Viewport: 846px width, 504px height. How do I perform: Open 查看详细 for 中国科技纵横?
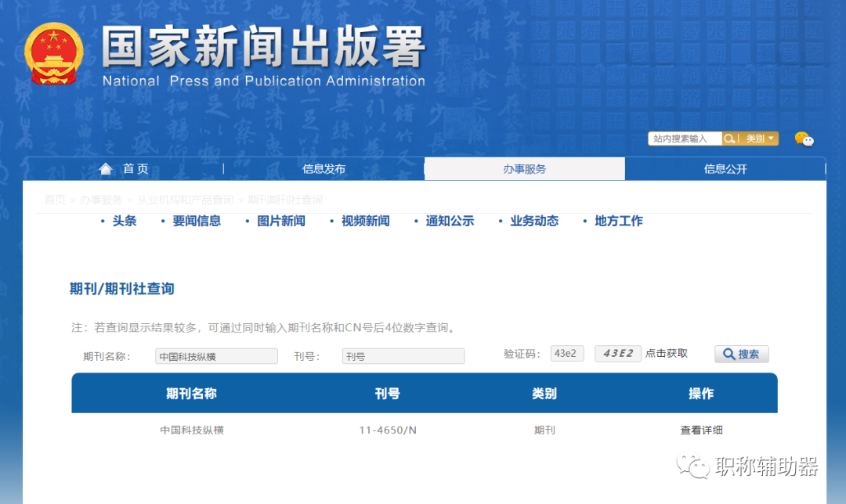(701, 430)
